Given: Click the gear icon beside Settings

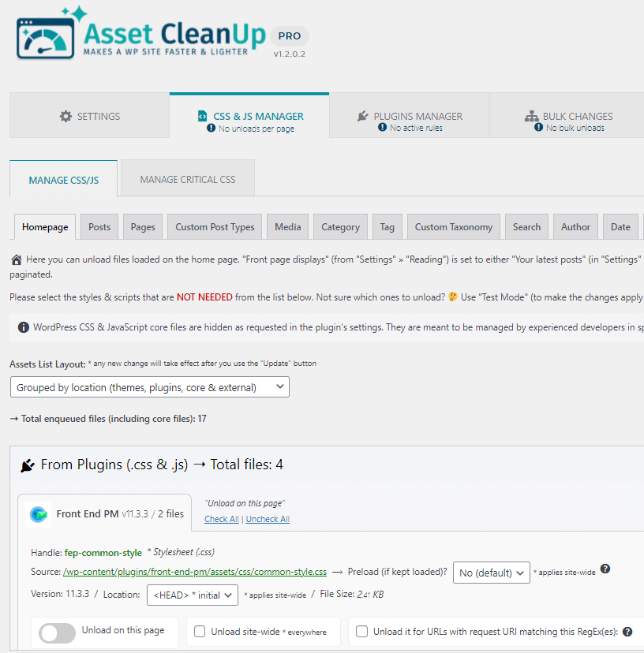Looking at the screenshot, I should pyautogui.click(x=66, y=116).
